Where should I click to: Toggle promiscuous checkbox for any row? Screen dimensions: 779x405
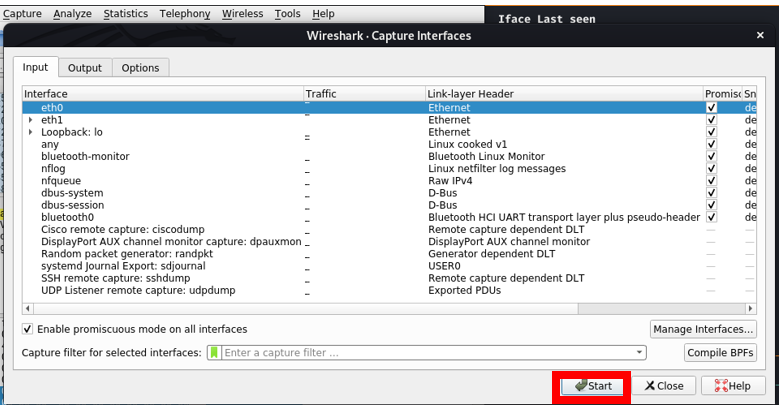click(x=711, y=144)
